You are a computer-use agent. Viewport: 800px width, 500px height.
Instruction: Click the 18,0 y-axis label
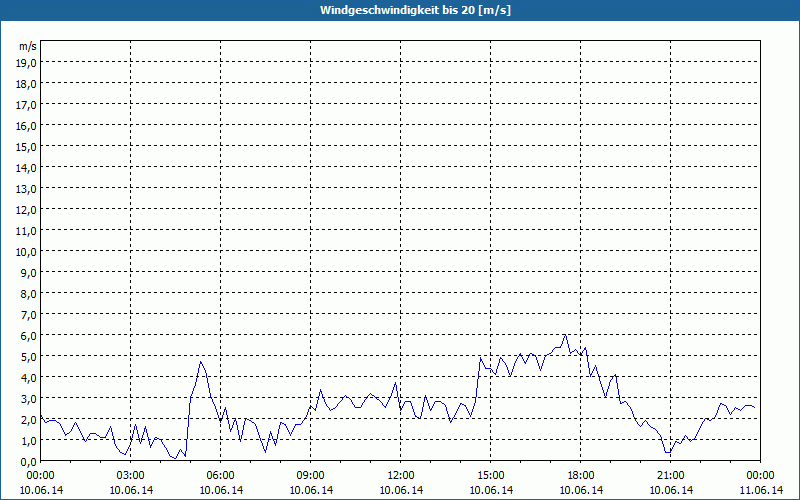coord(28,84)
